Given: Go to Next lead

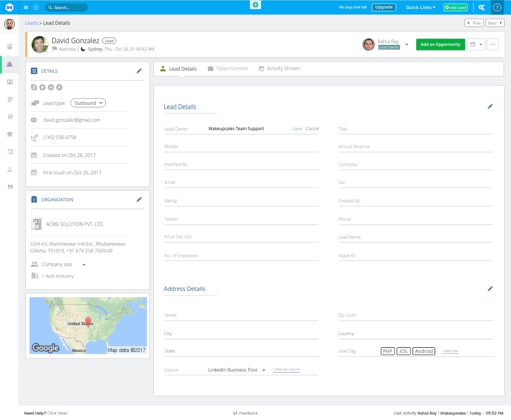Looking at the screenshot, I should 495,23.
